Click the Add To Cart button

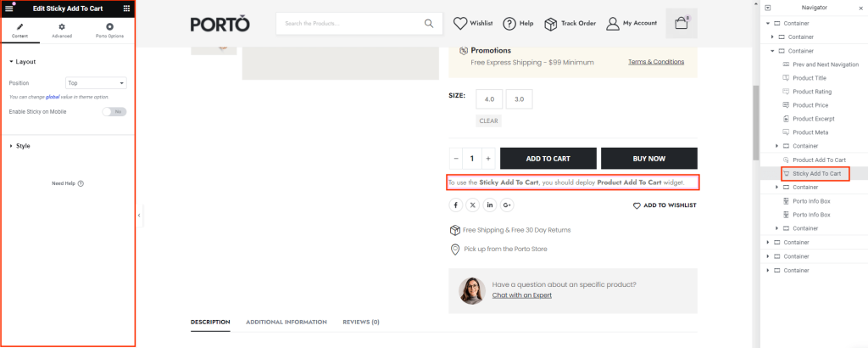coord(547,159)
